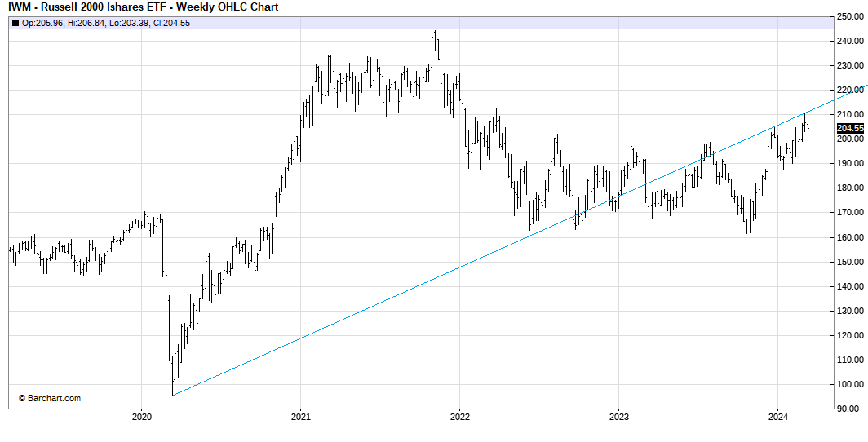
Task: Click the OHLC values readout 'Op:205.96'
Action: coord(42,23)
